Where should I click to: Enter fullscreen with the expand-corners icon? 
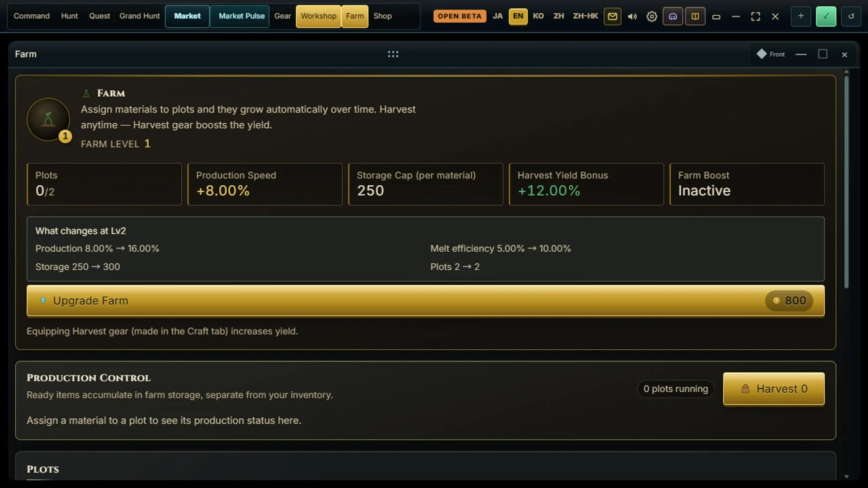point(755,16)
